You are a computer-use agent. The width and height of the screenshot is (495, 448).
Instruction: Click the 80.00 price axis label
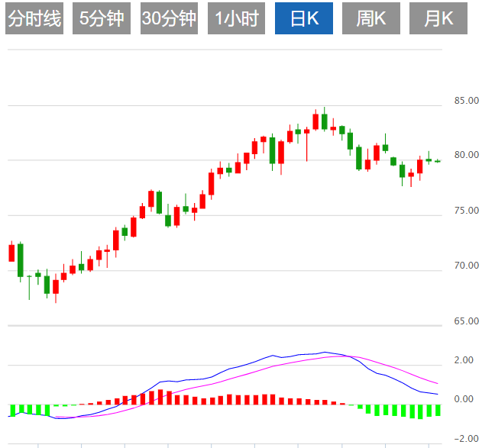coord(466,155)
